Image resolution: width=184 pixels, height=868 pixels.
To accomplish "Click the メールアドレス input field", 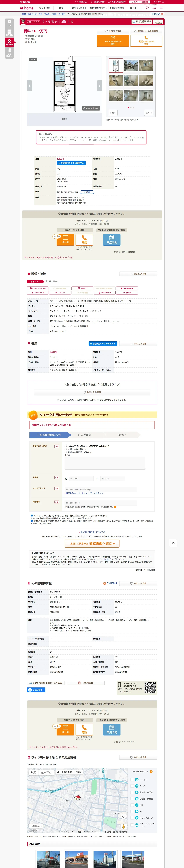I will tap(101, 489).
